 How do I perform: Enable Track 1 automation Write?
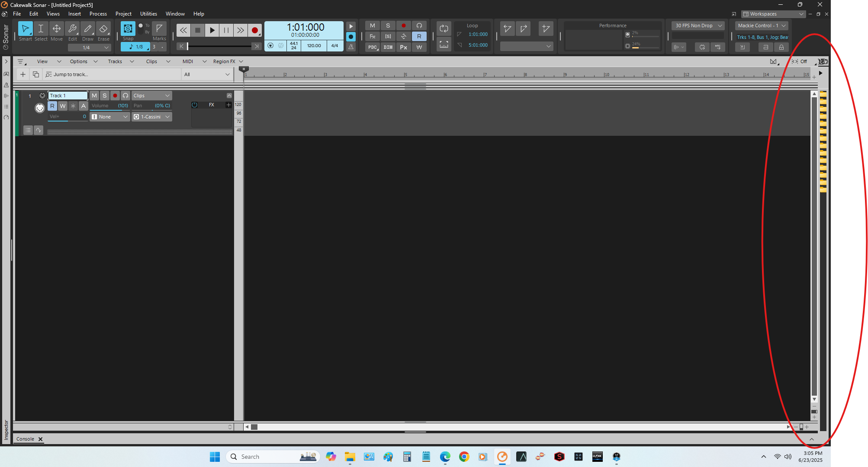coord(63,106)
